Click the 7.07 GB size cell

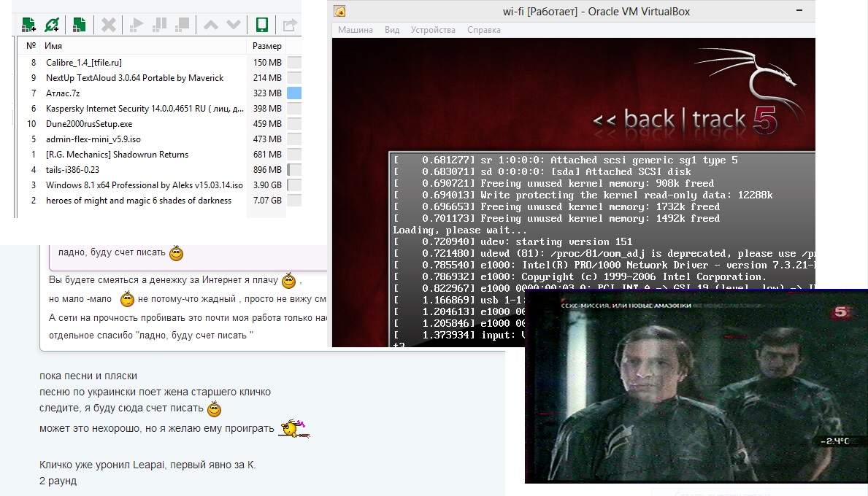[x=267, y=200]
